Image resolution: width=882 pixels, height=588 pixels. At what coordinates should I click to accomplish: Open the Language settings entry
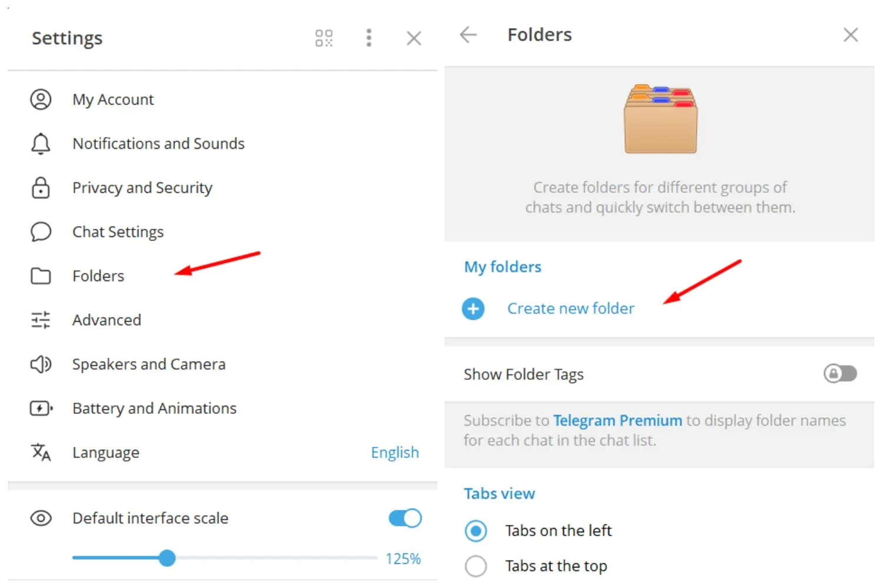(106, 452)
